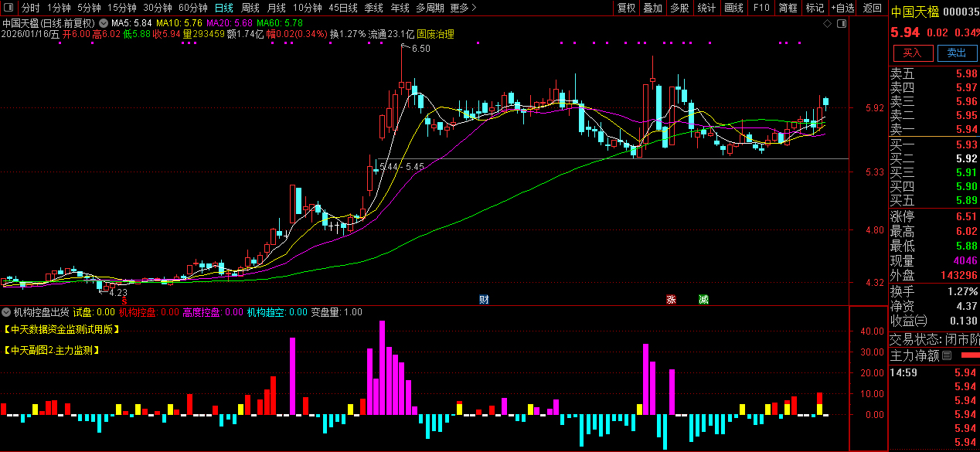Open the indicator dropdown beside 中国天楹 title
This screenshot has width=980, height=452.
[104, 24]
